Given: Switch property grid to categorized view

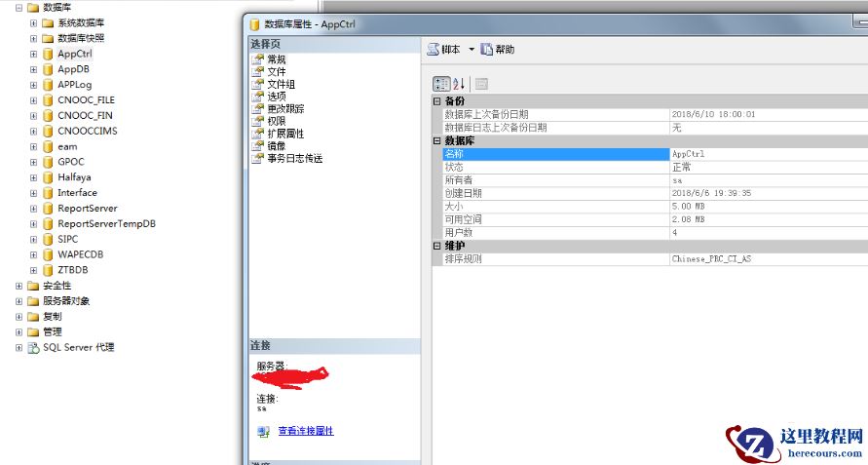Looking at the screenshot, I should 441,84.
